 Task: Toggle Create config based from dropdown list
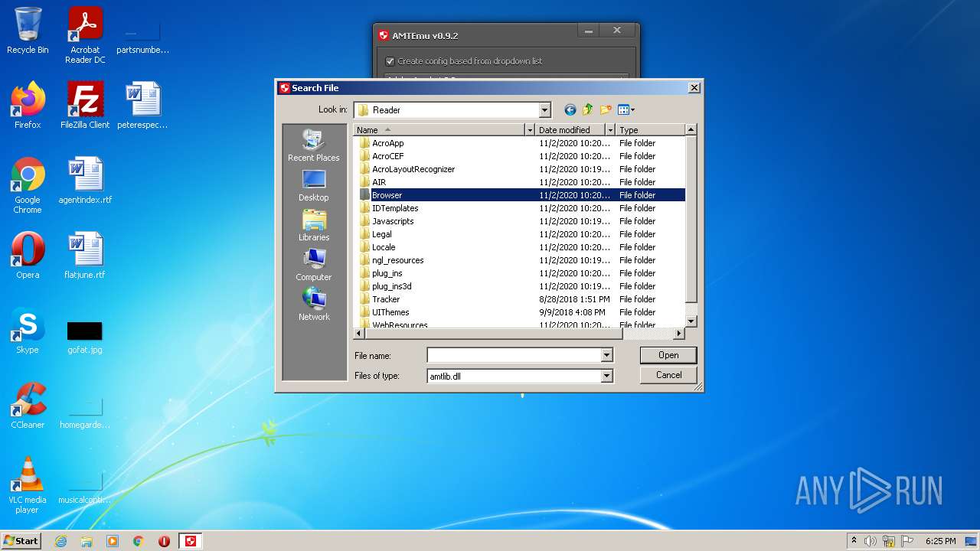(390, 61)
